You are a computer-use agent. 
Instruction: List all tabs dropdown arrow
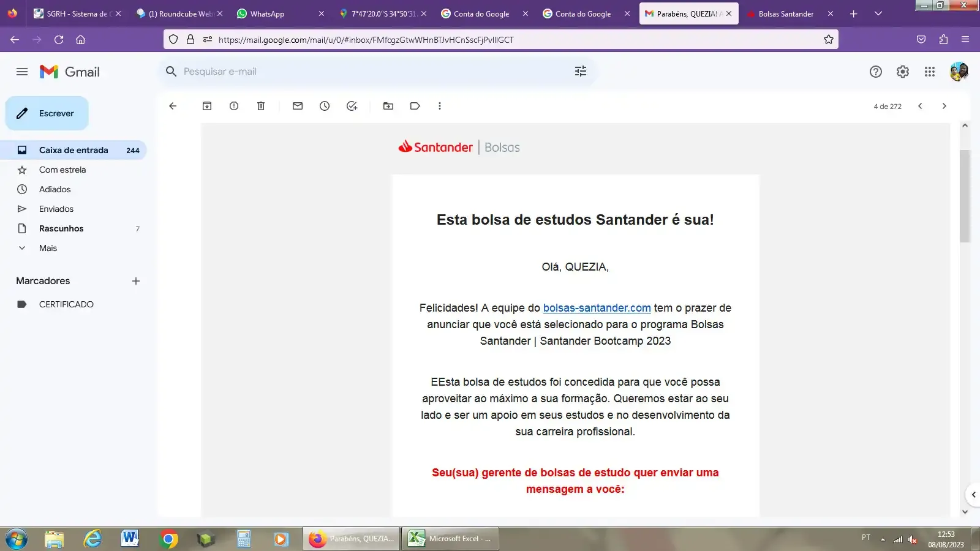tap(878, 13)
